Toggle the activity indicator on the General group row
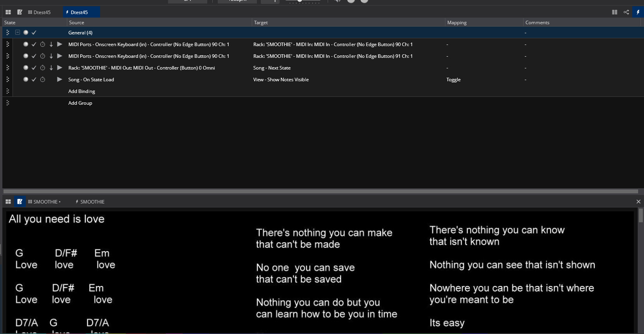The width and height of the screenshot is (644, 334). (x=26, y=32)
